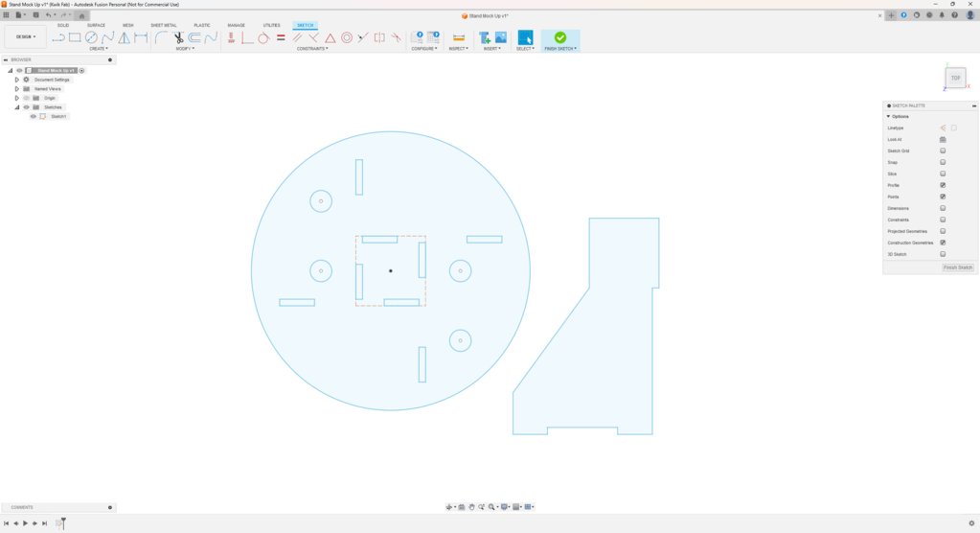Open the Help question mark icon
Screen dimensions: 980x533
(x=954, y=15)
